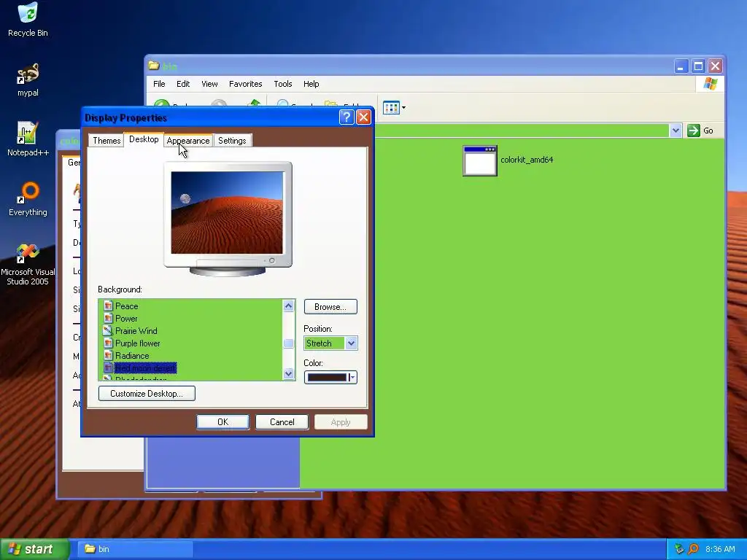Click the orange magnifier tray icon
The width and height of the screenshot is (747, 560).
[x=693, y=549]
